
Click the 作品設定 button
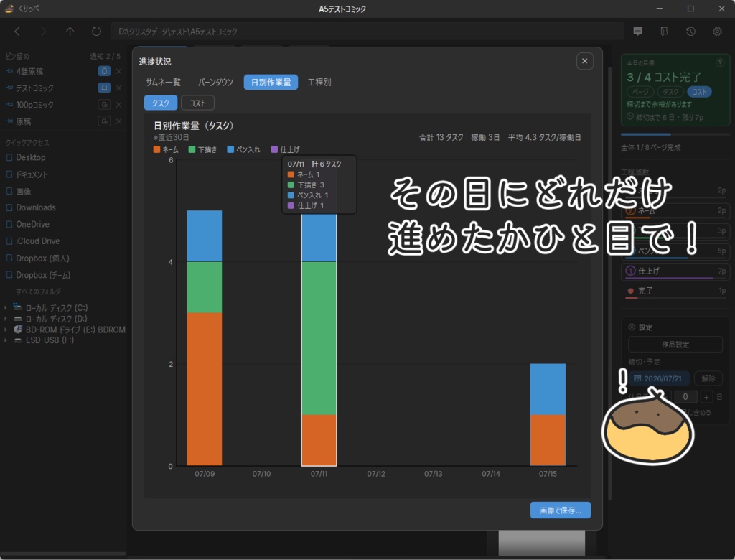click(675, 344)
